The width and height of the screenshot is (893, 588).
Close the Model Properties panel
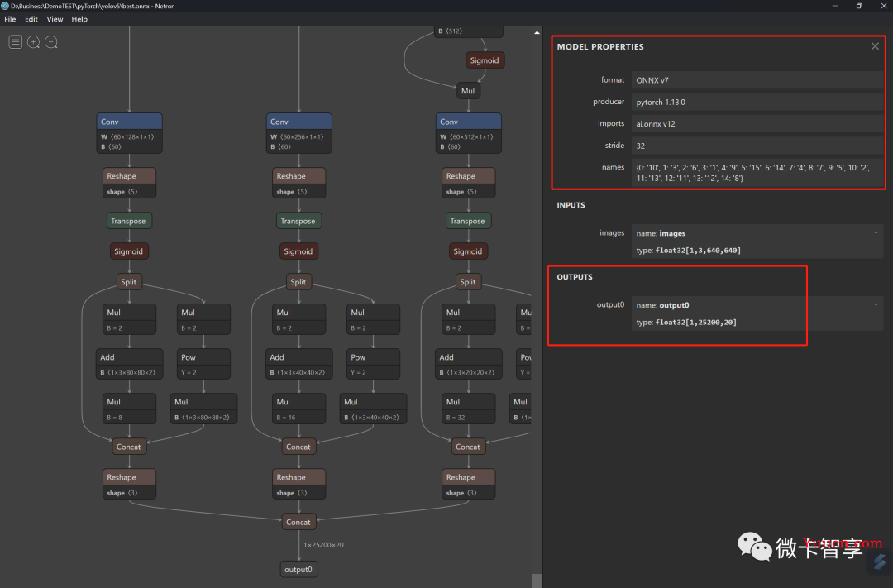click(x=875, y=46)
